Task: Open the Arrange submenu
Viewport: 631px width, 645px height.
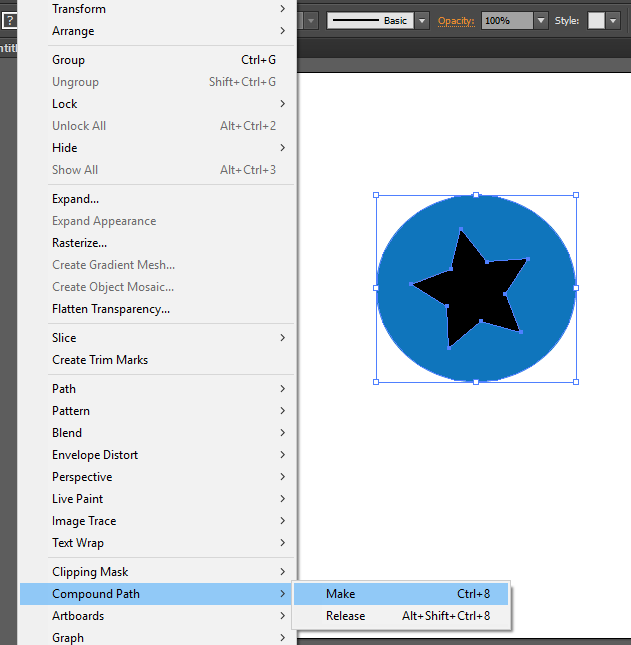Action: point(158,31)
